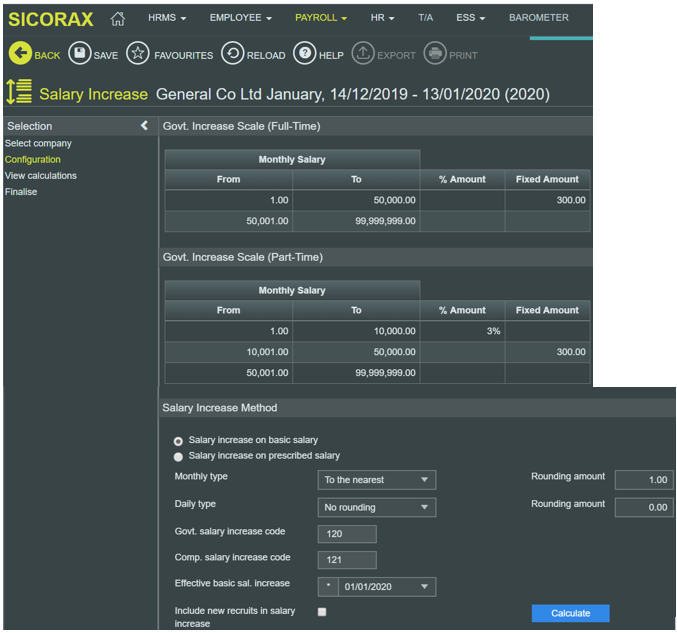Image resolution: width=677 pixels, height=633 pixels.
Task: Collapse the Selection side panel
Action: [x=144, y=126]
